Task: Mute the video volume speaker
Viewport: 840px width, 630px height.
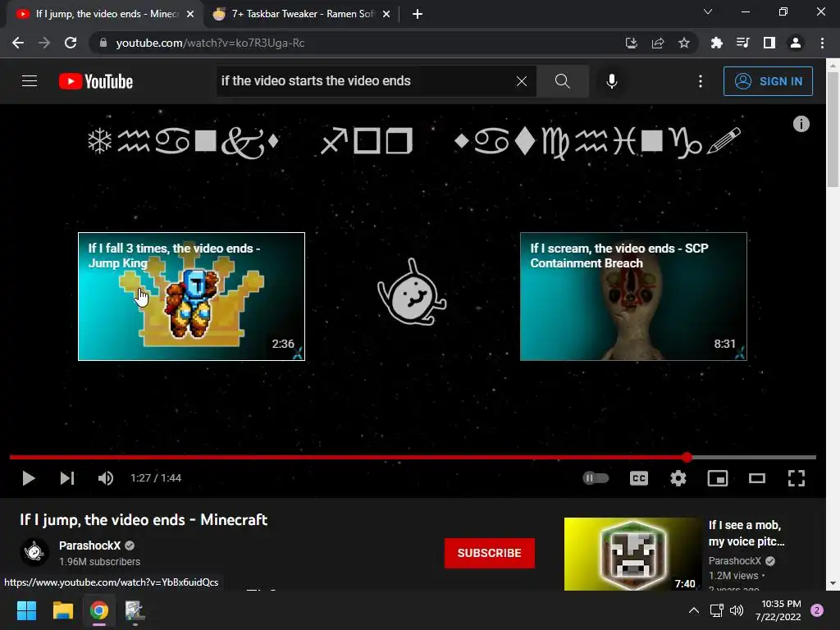Action: tap(106, 478)
